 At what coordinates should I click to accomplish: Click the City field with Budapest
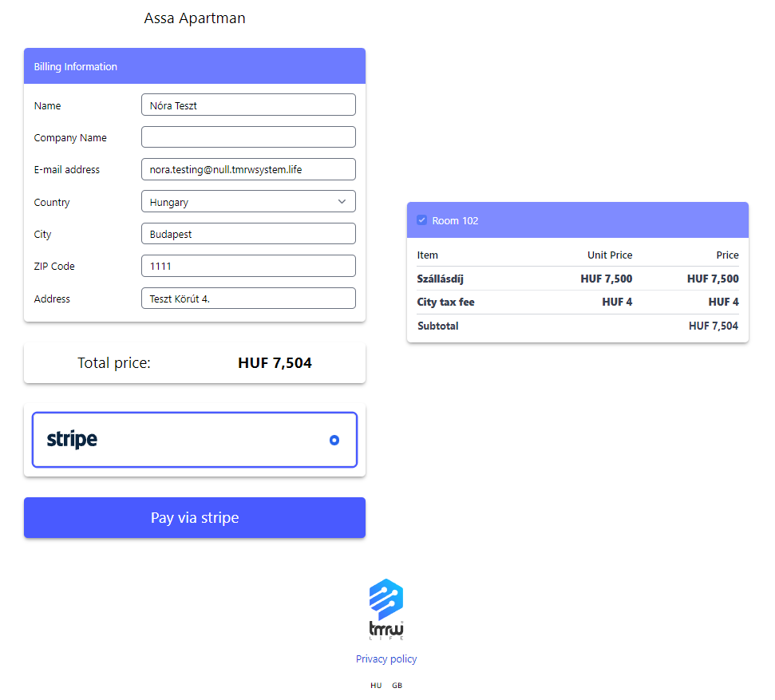pos(248,235)
